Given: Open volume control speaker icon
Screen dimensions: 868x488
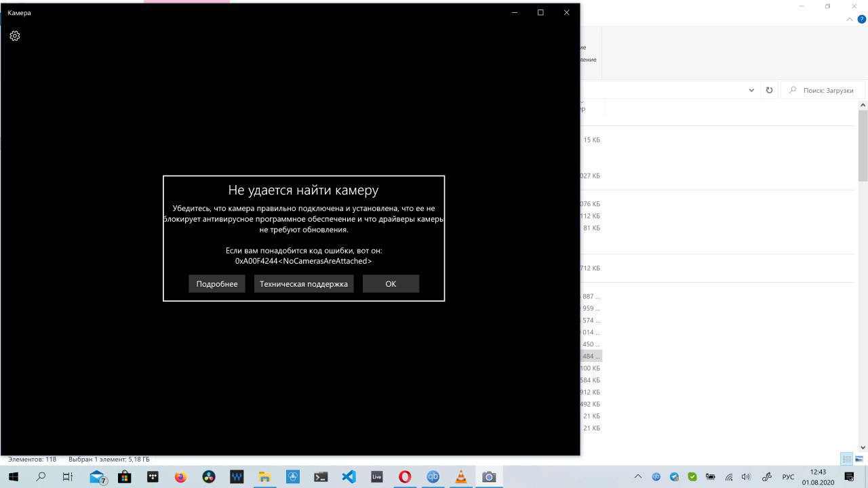Looking at the screenshot, I should [x=747, y=476].
